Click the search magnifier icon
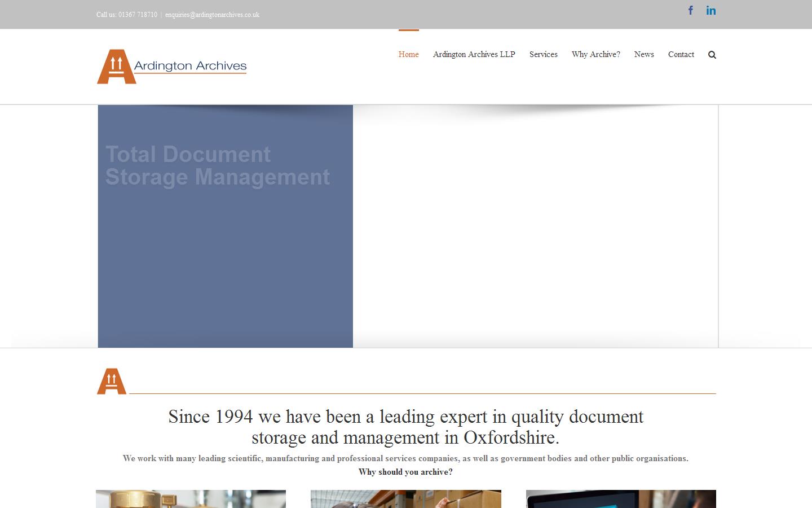The image size is (812, 508). [712, 54]
